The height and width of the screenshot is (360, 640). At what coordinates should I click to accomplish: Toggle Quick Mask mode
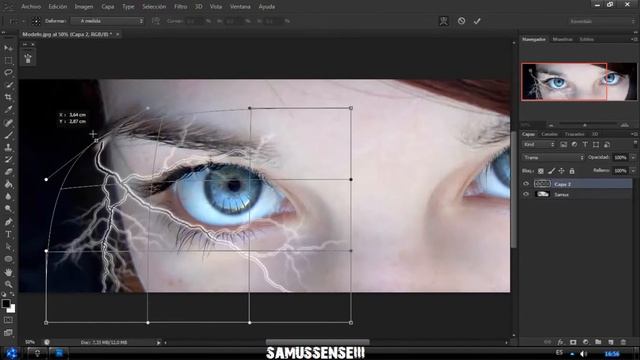click(x=8, y=320)
